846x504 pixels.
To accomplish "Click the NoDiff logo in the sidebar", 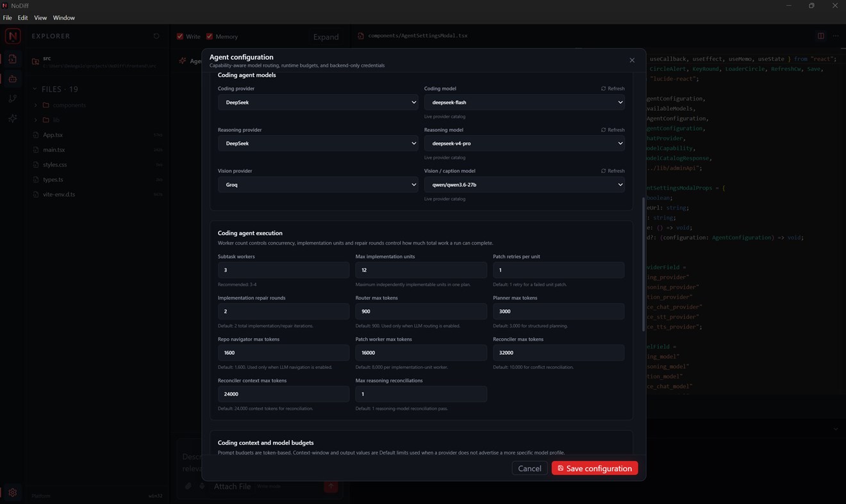I will 12,37.
